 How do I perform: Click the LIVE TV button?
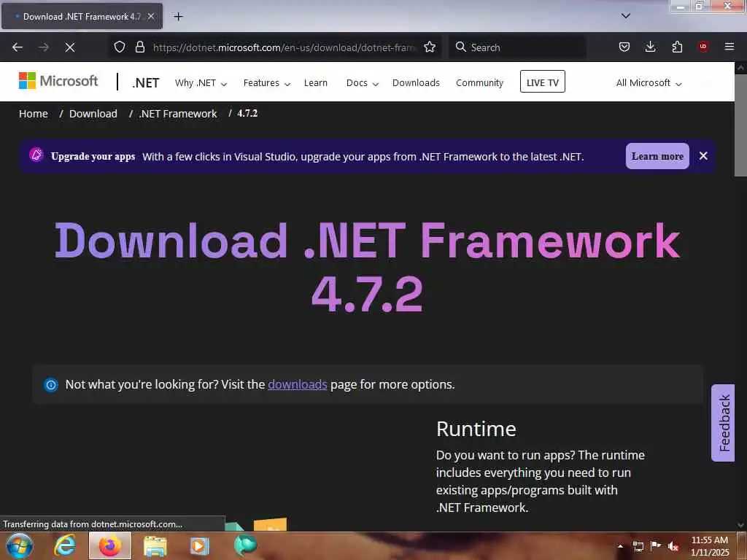(x=543, y=82)
